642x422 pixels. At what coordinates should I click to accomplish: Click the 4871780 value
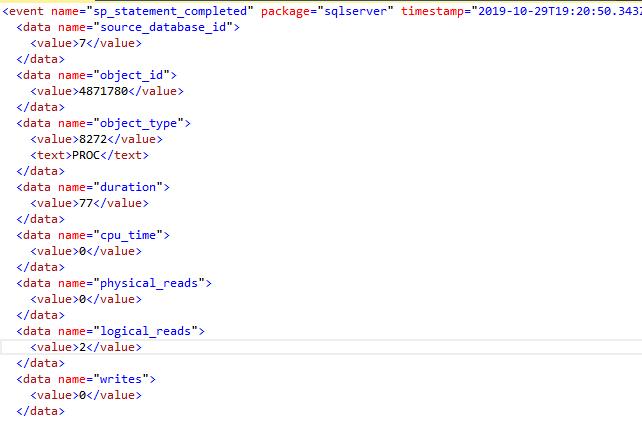[x=107, y=91]
